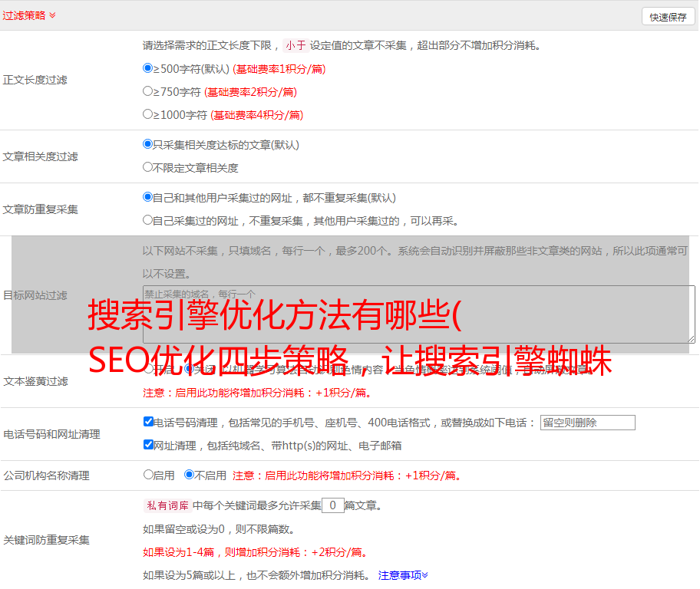Select the ≥500字符 default length option

coord(147,68)
